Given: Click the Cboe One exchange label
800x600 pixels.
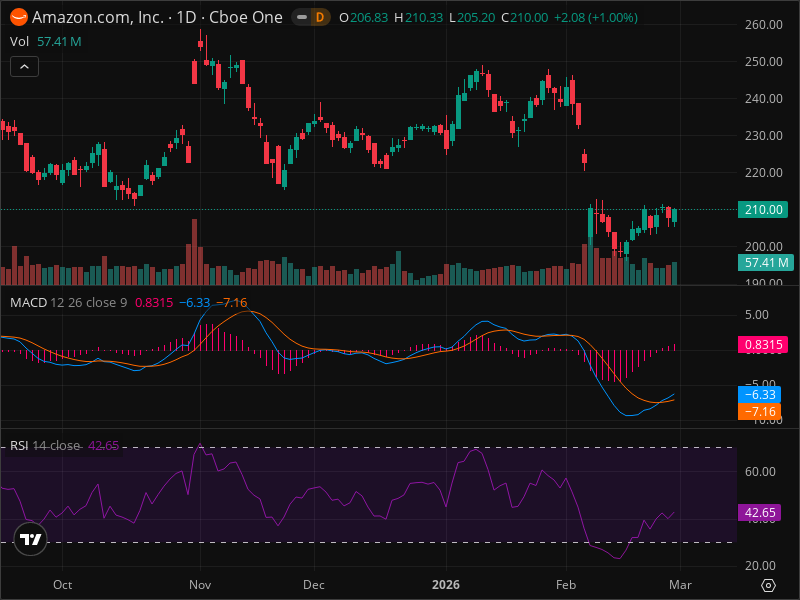Looking at the screenshot, I should point(246,17).
